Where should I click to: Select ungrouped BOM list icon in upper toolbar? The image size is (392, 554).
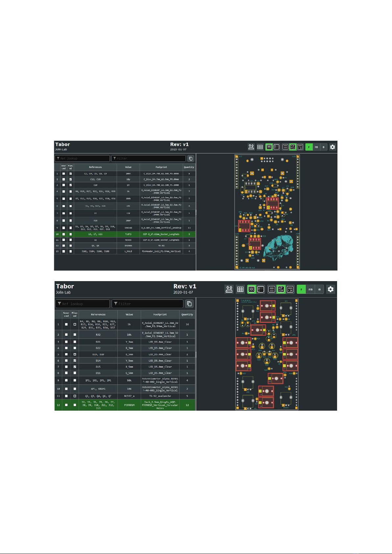277,147
